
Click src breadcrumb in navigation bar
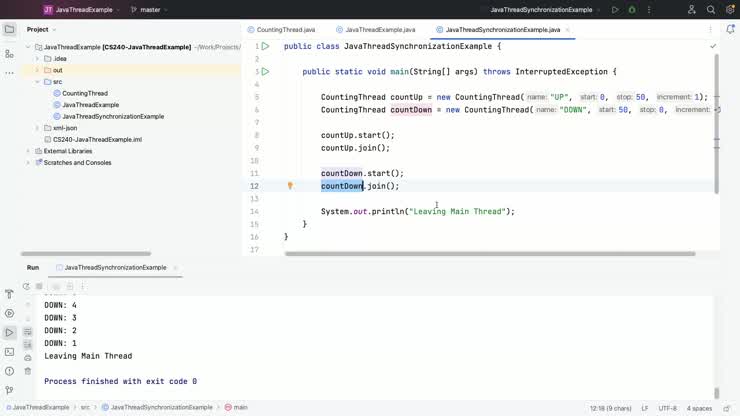(x=85, y=408)
